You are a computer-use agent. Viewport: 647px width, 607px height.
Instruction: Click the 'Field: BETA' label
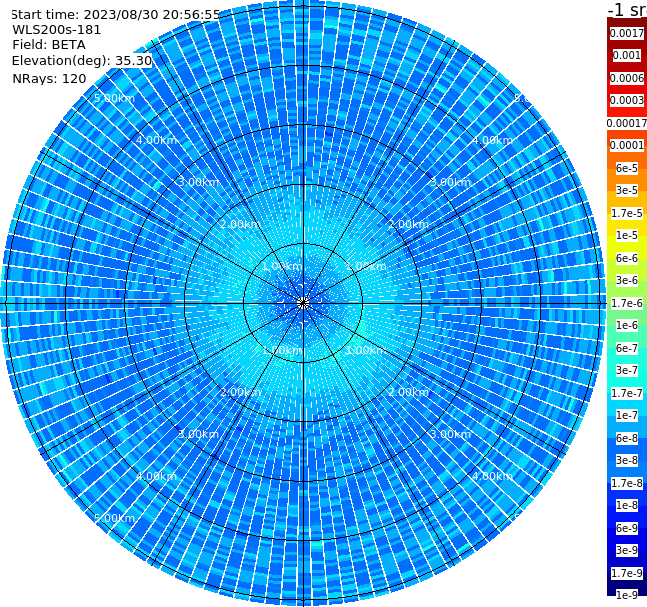49,45
